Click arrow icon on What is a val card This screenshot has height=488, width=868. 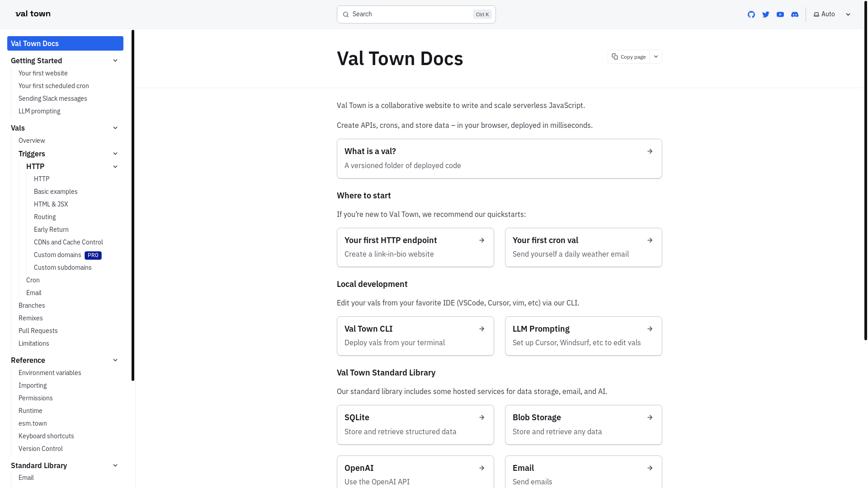[x=650, y=151]
